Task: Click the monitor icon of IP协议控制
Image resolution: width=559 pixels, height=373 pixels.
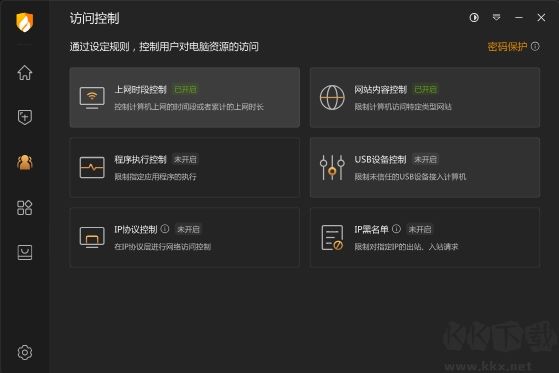Action: click(x=92, y=237)
